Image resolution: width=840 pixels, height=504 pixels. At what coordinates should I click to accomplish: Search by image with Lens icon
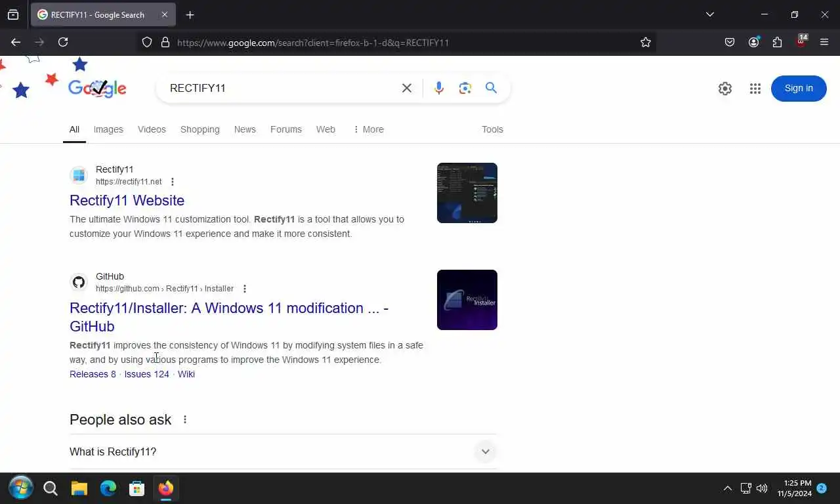(x=465, y=88)
